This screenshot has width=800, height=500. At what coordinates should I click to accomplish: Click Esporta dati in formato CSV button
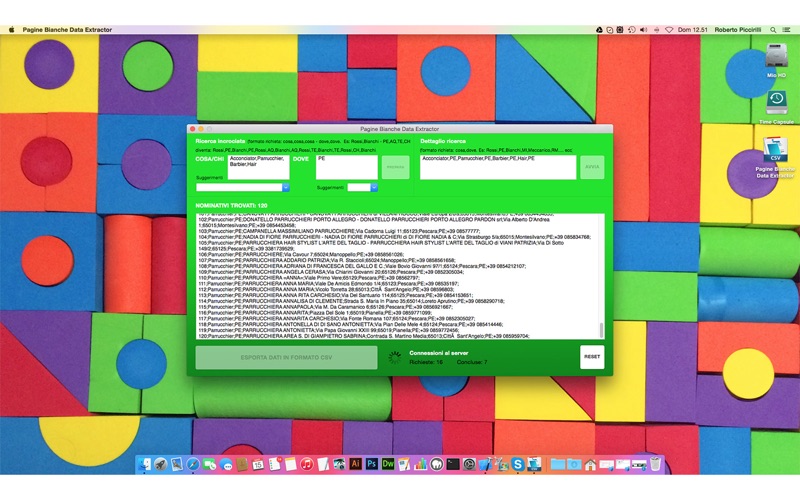(x=286, y=357)
